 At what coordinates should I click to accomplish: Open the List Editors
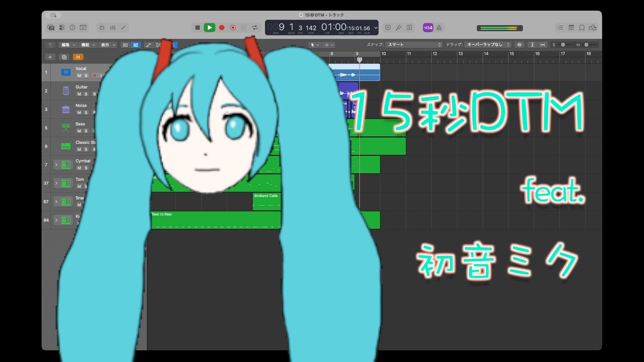560,28
